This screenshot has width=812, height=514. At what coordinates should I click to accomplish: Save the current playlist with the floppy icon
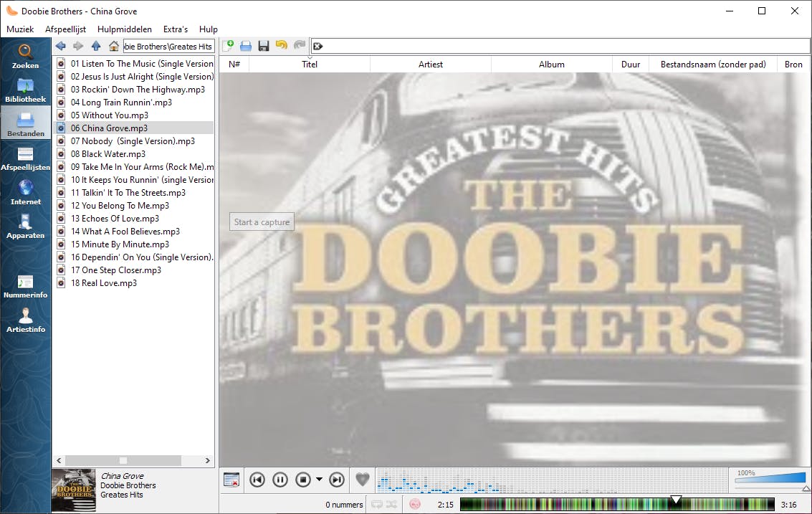coord(263,46)
